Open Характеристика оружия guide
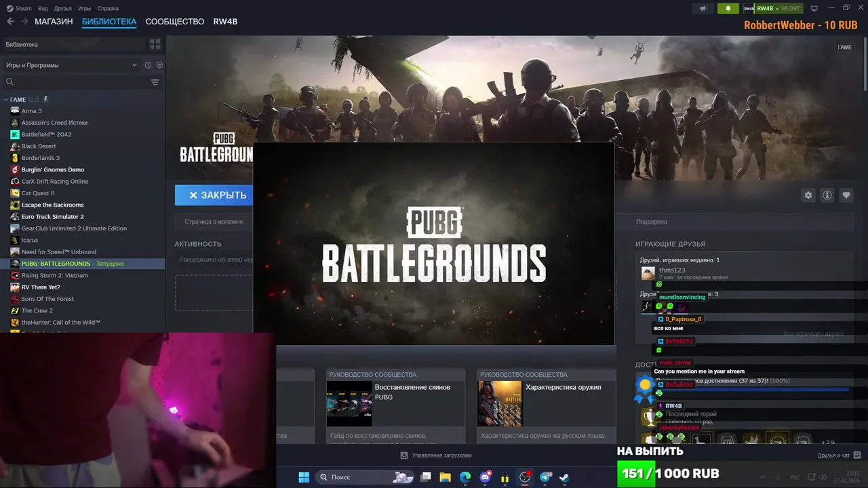 pyautogui.click(x=547, y=407)
